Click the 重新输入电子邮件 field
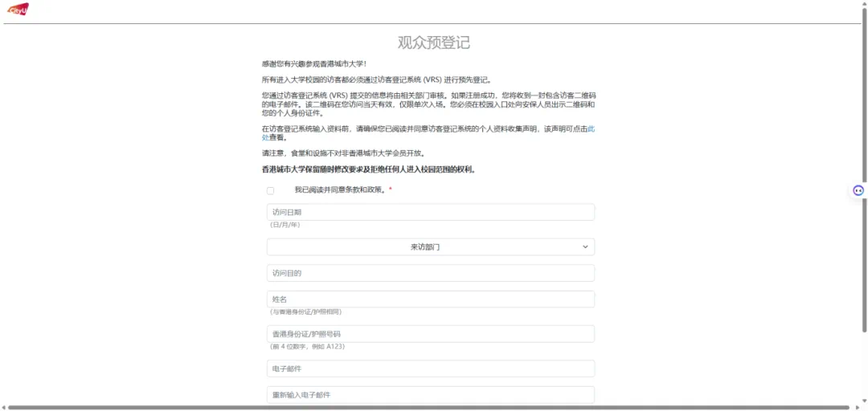This screenshot has height=411, width=868. coord(430,395)
